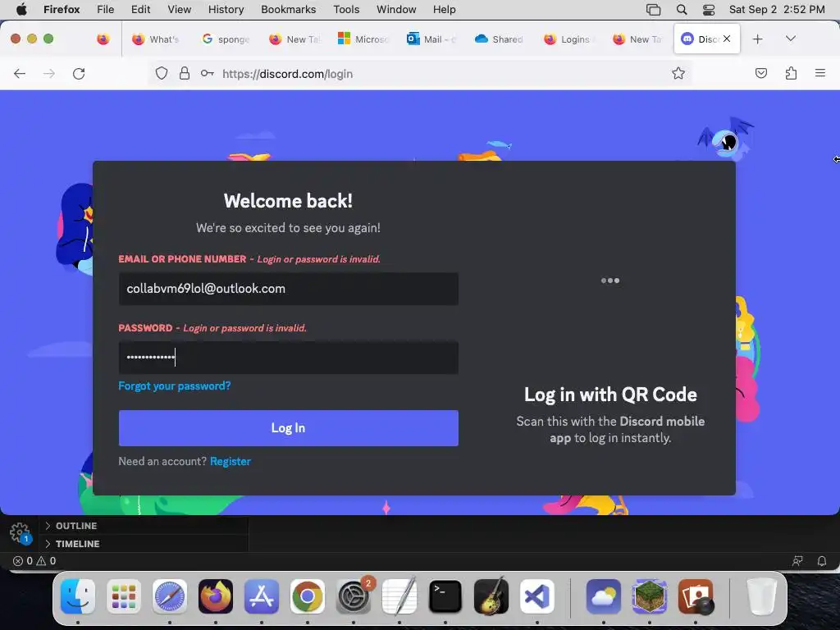Click VS Code notifications bell icon
840x630 pixels.
[821, 561]
